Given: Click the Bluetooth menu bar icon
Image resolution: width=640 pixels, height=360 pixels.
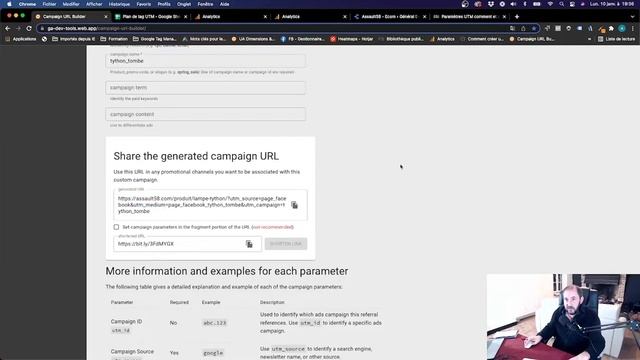Looking at the screenshot, I should (525, 4).
